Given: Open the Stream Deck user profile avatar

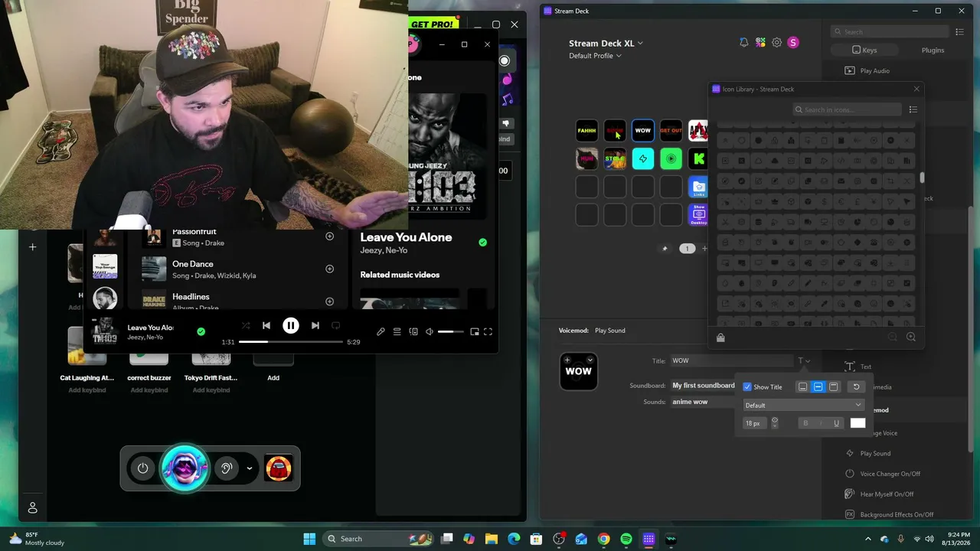Looking at the screenshot, I should click(793, 43).
